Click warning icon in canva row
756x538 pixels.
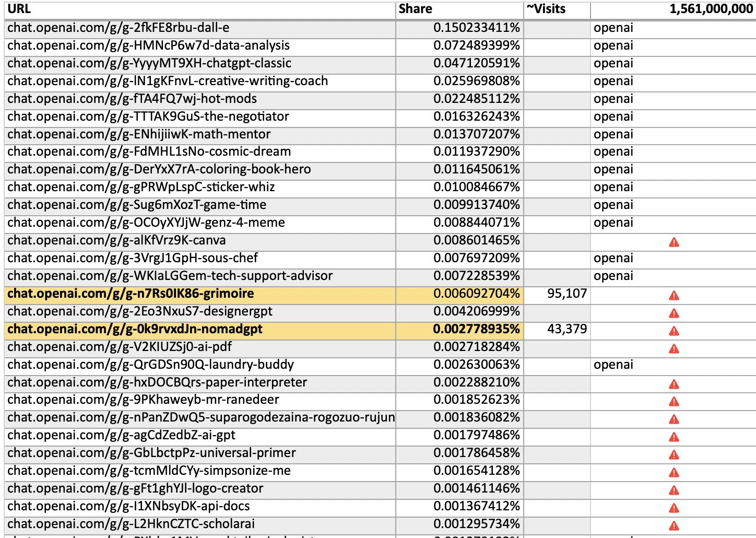(674, 242)
